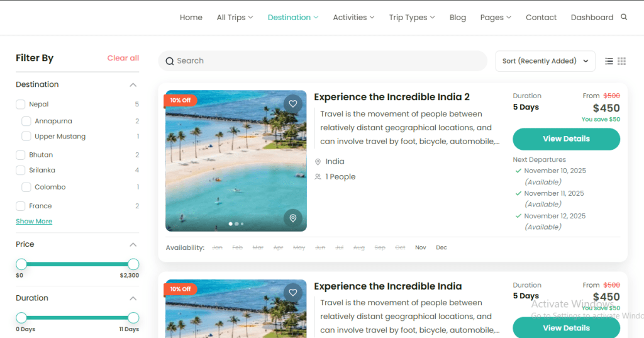644x338 pixels.
Task: Open the Sort (Recently Added) dropdown
Action: click(x=545, y=61)
